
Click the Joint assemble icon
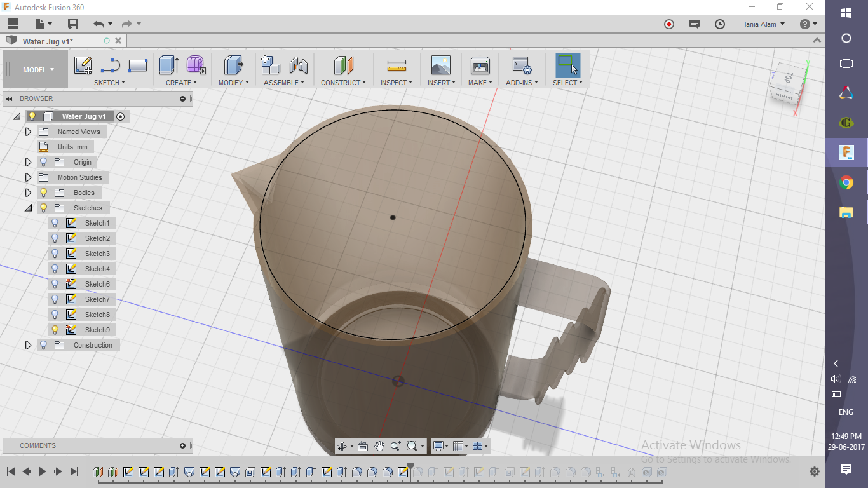point(299,65)
